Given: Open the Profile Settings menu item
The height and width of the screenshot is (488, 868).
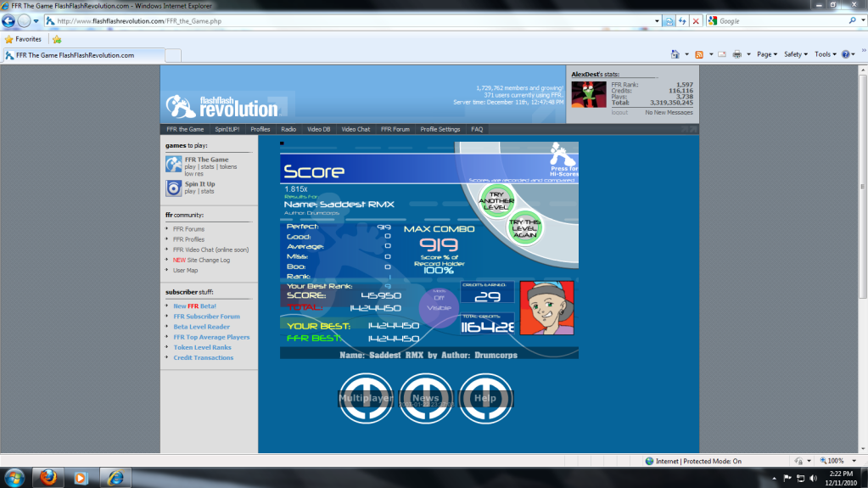Looking at the screenshot, I should click(440, 129).
